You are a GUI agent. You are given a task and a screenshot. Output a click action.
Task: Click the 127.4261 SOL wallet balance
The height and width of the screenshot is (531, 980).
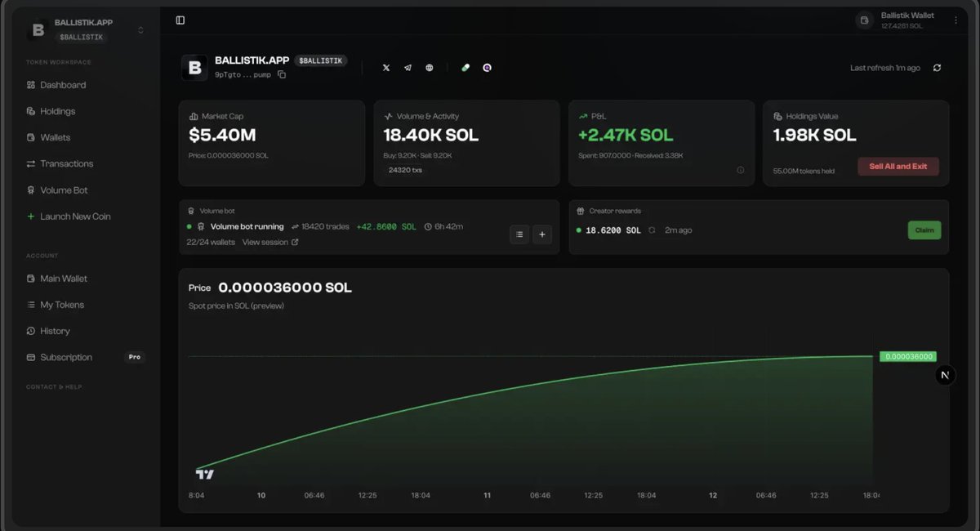tap(902, 26)
